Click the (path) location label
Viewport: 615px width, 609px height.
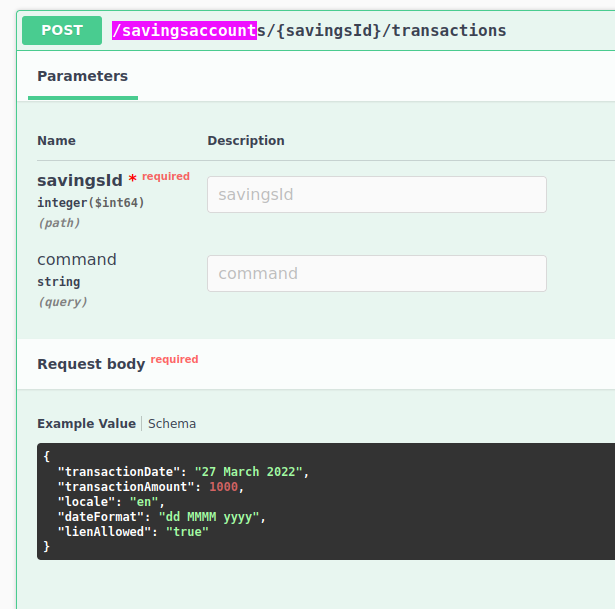coord(59,223)
